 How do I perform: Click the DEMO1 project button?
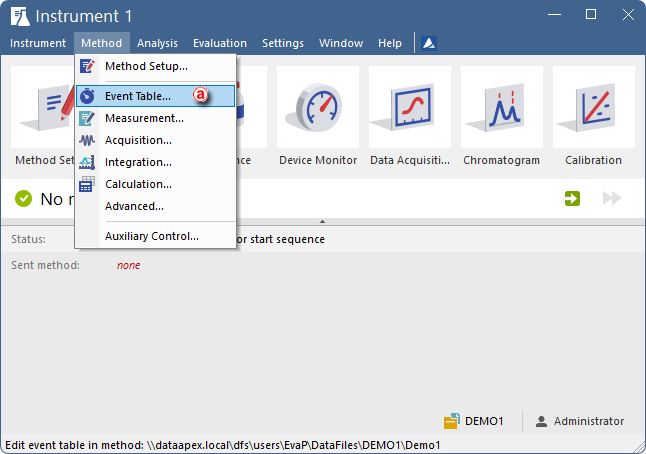click(x=474, y=421)
